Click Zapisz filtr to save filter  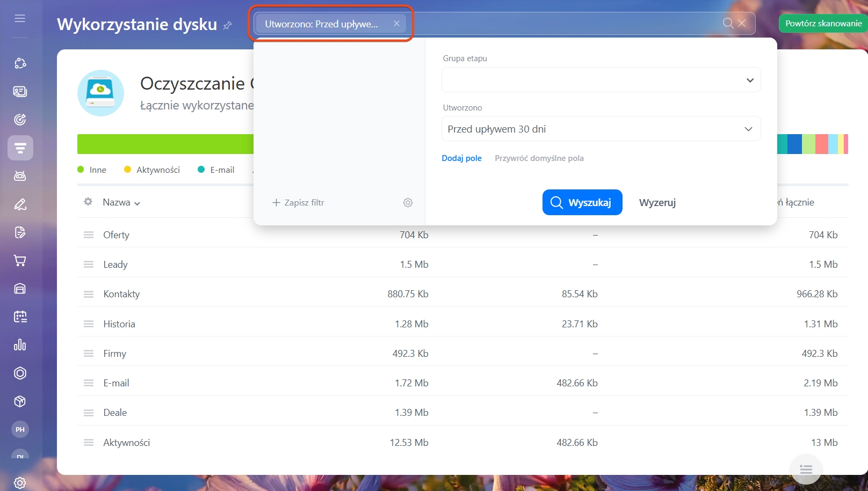point(298,202)
